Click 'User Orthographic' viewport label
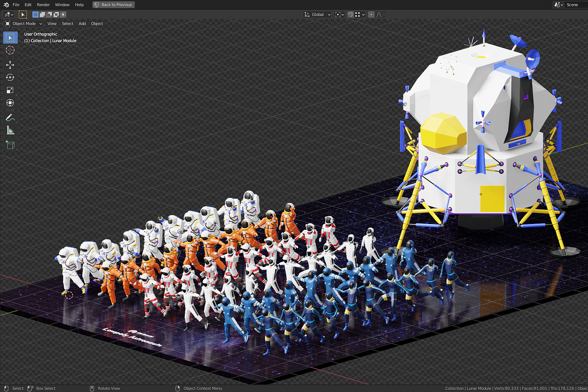Image resolution: width=588 pixels, height=392 pixels. coord(41,34)
